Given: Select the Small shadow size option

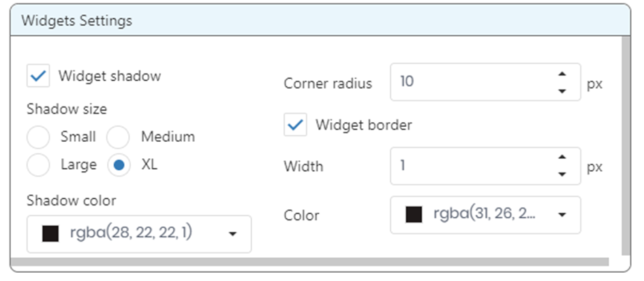Looking at the screenshot, I should (38, 137).
